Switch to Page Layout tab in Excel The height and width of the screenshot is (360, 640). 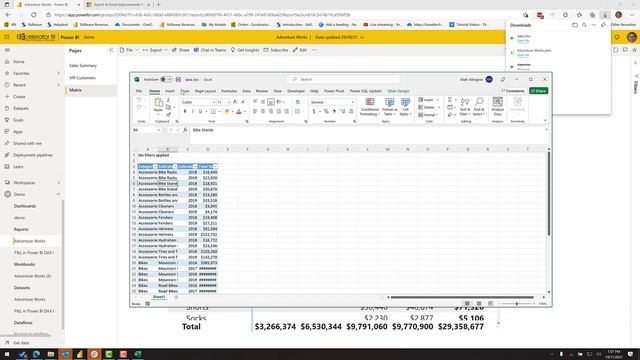(x=205, y=91)
